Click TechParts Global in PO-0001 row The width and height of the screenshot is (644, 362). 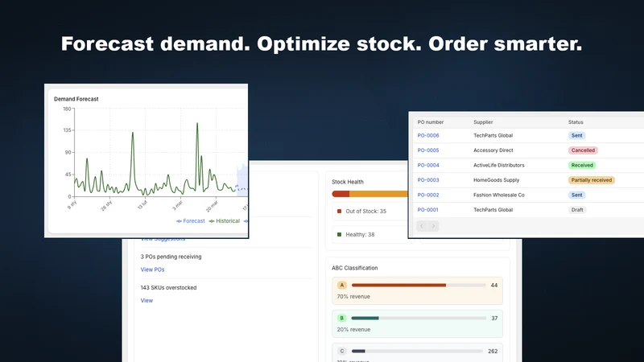[493, 210]
